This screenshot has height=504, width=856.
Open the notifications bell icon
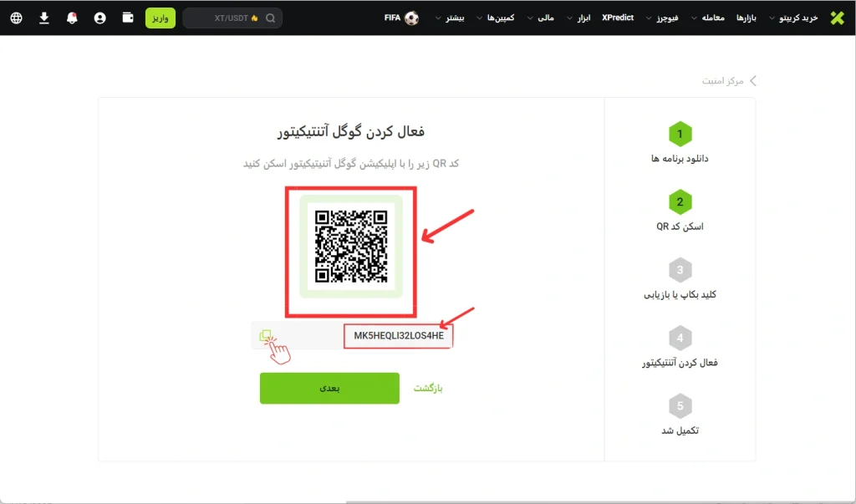pos(72,18)
